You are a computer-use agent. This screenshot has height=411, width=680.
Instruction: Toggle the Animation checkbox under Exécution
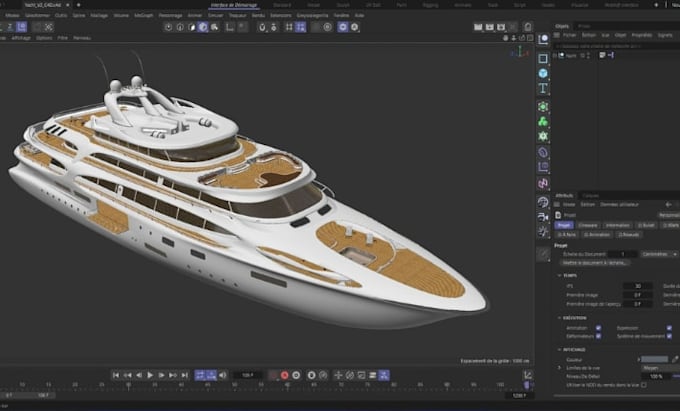pyautogui.click(x=598, y=328)
